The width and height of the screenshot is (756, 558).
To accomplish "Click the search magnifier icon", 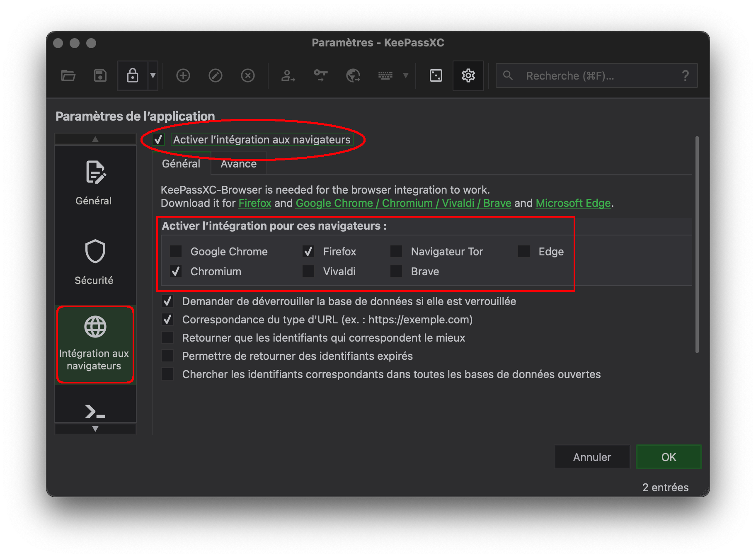I will pyautogui.click(x=508, y=75).
